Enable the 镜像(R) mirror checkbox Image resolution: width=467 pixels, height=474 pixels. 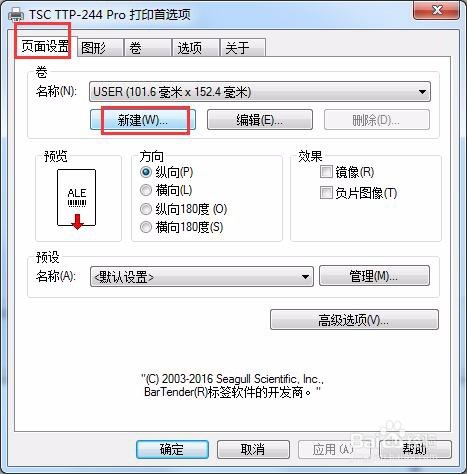[326, 172]
